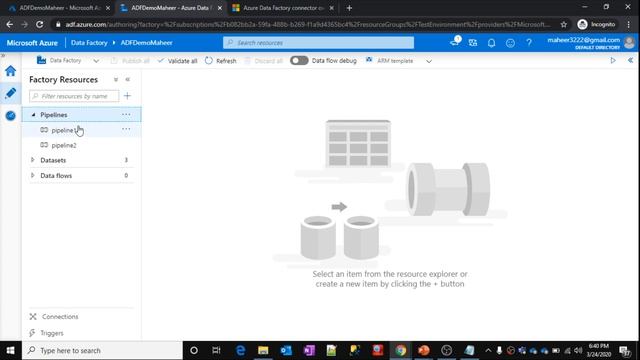
Task: Open Chrome three-dot menu
Action: (x=629, y=24)
